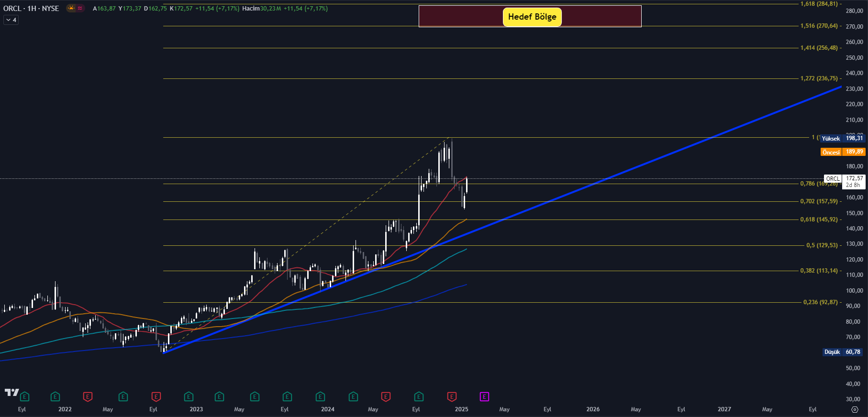Click the orange Öncesi 189,89 price label
The width and height of the screenshot is (868, 417).
pos(843,152)
